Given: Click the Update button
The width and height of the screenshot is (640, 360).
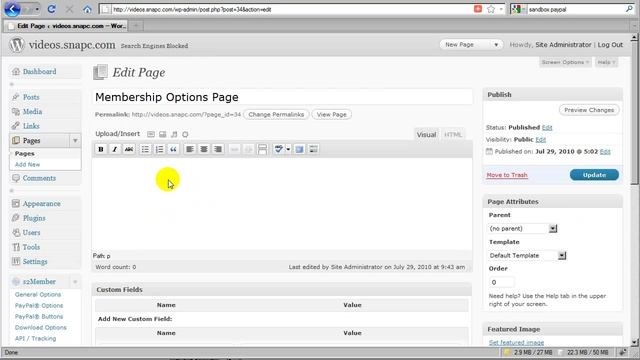Looking at the screenshot, I should coord(594,175).
